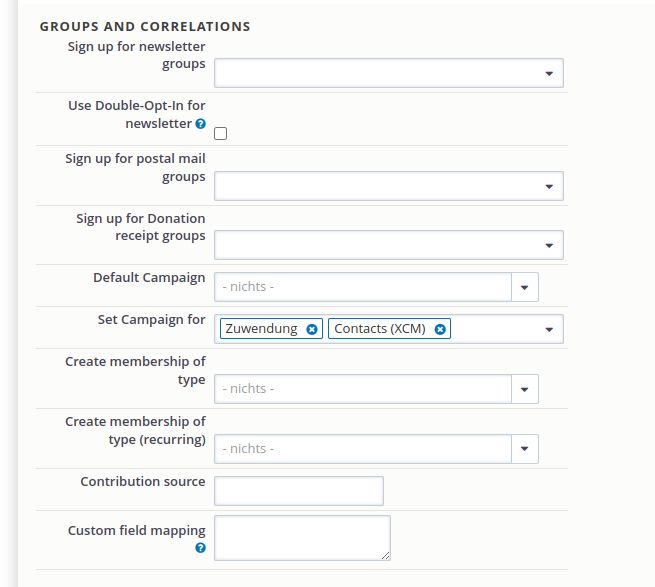Click the Contacts (XCM) tag label
This screenshot has height=587, width=655.
point(380,329)
